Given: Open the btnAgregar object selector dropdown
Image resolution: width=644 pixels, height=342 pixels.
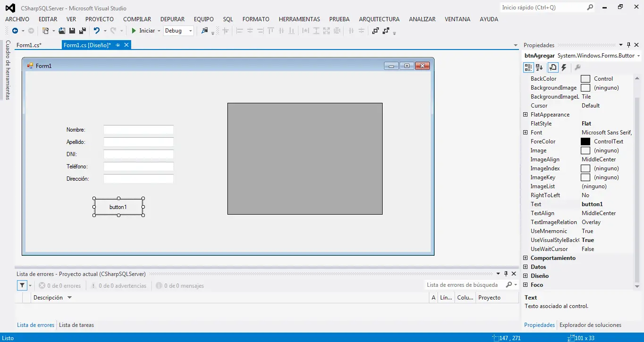Looking at the screenshot, I should click(638, 56).
